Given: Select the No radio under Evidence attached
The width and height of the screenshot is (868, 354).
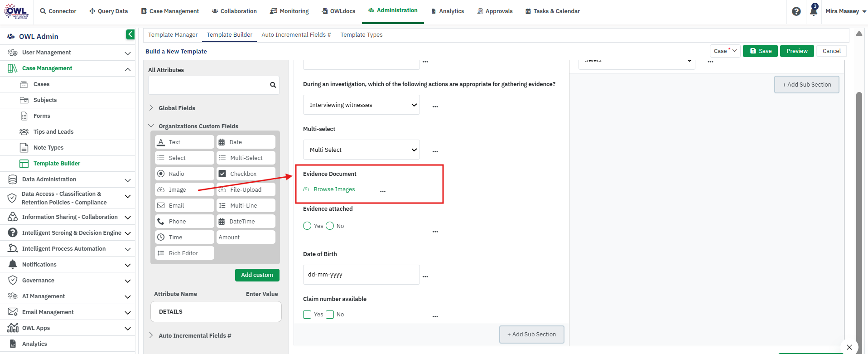Looking at the screenshot, I should tap(330, 226).
